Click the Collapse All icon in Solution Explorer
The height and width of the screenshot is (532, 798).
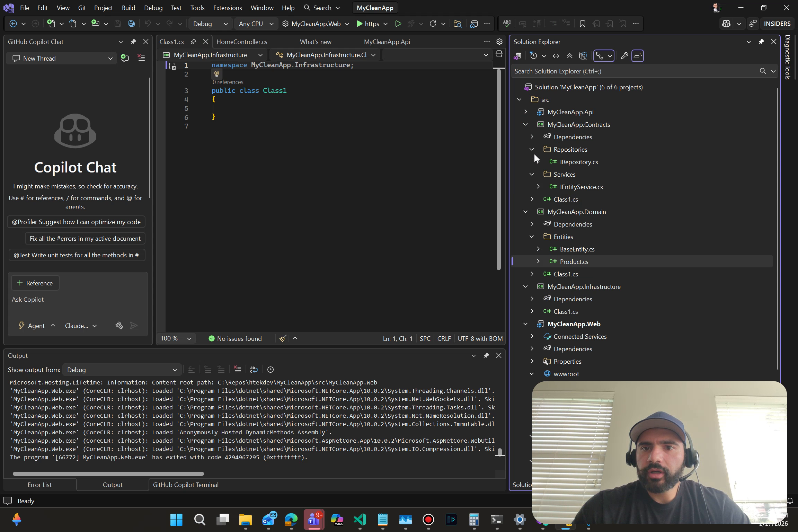[569, 56]
